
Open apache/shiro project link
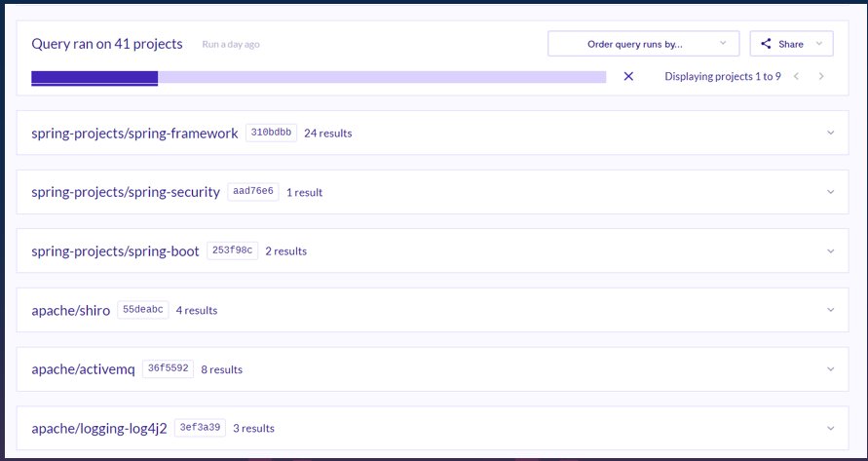point(71,310)
